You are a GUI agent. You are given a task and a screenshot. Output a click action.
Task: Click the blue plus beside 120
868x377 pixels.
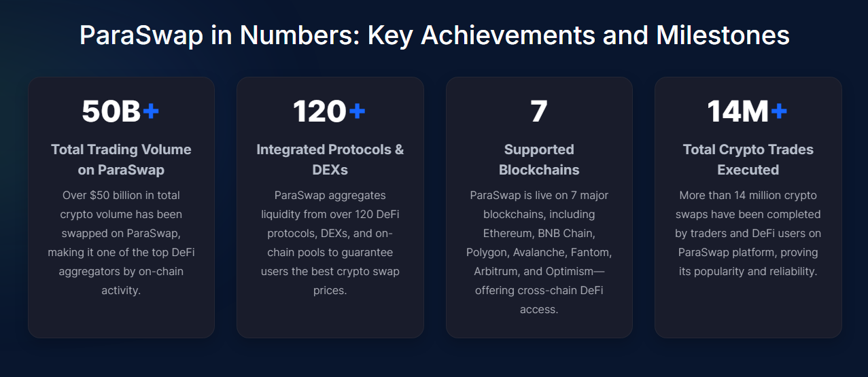coord(357,111)
